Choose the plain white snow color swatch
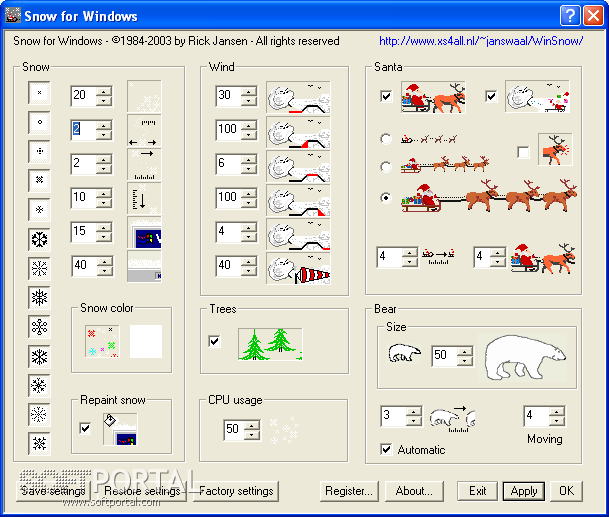 point(146,341)
